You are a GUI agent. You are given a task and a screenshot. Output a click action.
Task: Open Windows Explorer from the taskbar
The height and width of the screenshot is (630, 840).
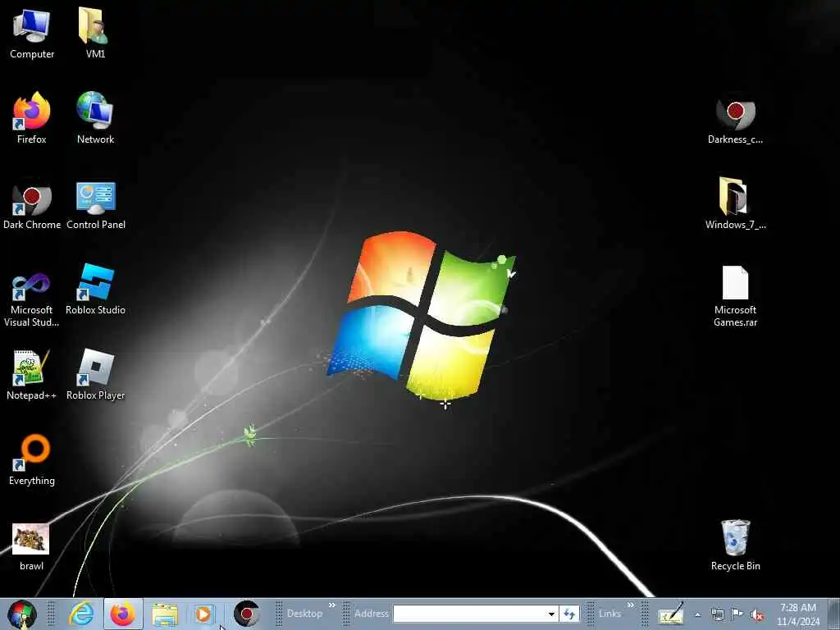pyautogui.click(x=164, y=614)
